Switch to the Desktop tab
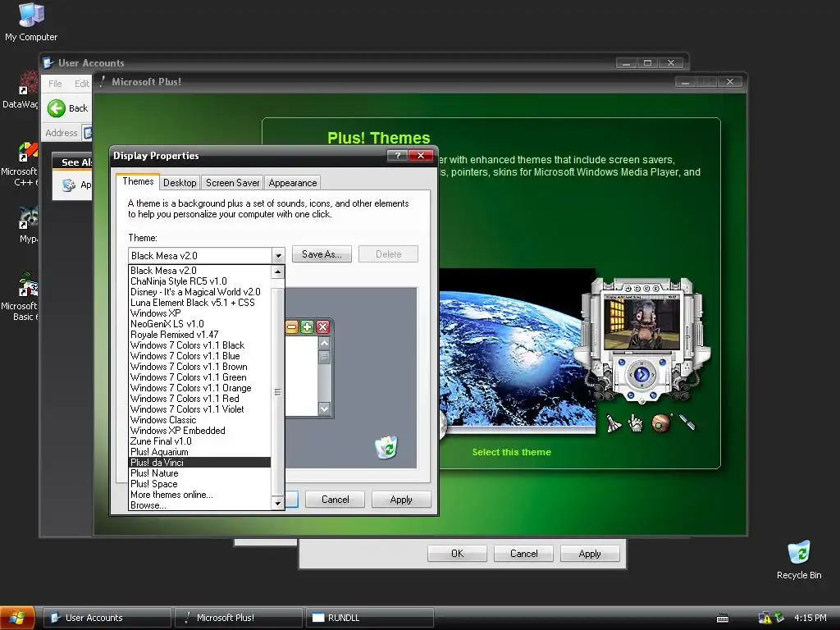The image size is (840, 630). click(180, 183)
